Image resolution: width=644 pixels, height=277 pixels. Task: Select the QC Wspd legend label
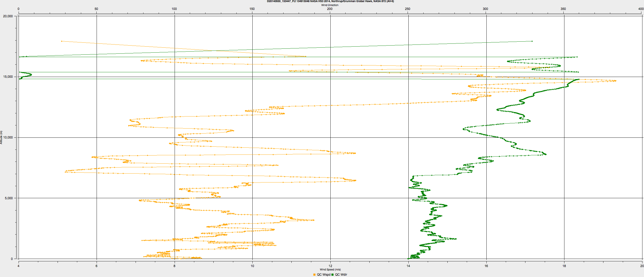pos(324,275)
